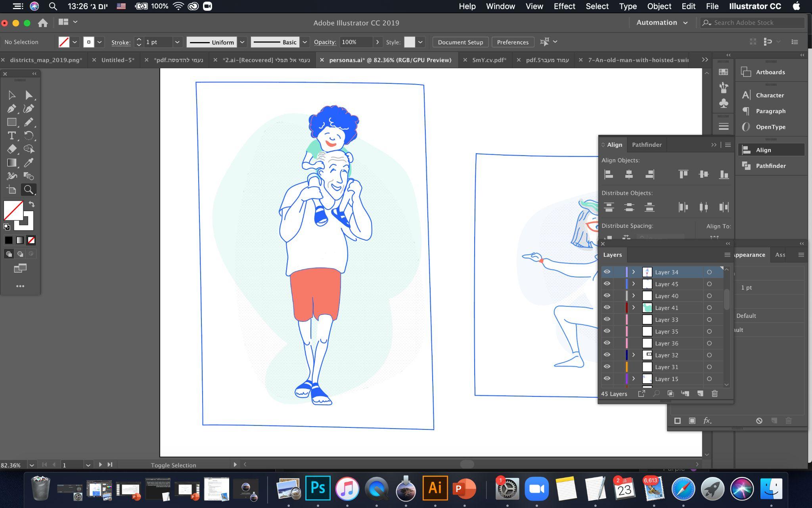Select the Artboard tool

[x=11, y=190]
